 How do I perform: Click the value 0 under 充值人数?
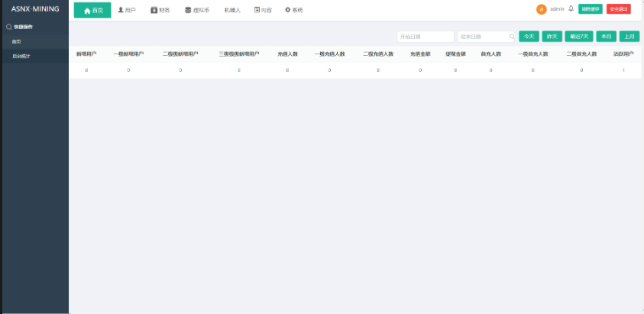point(287,70)
